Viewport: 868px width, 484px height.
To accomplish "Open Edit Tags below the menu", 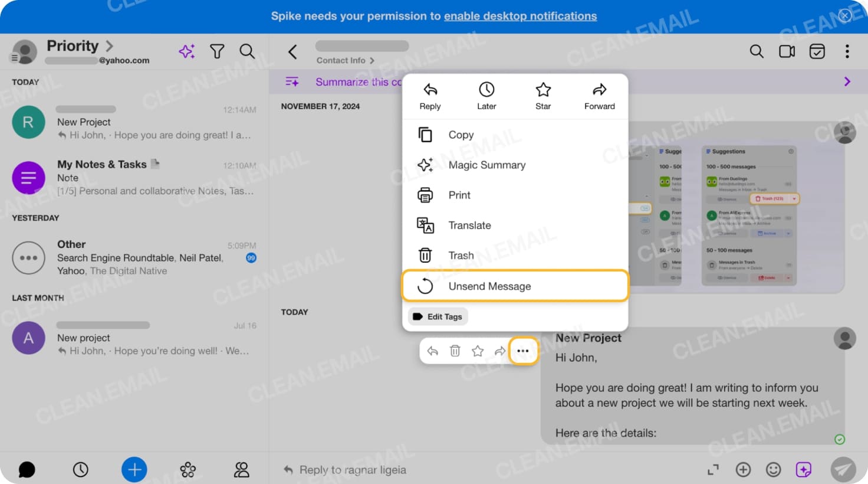I will 438,316.
